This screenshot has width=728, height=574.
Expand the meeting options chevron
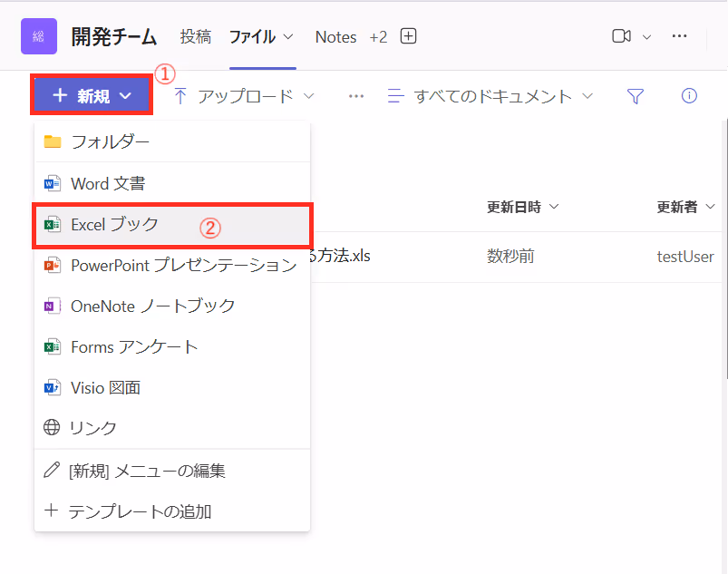tap(646, 36)
